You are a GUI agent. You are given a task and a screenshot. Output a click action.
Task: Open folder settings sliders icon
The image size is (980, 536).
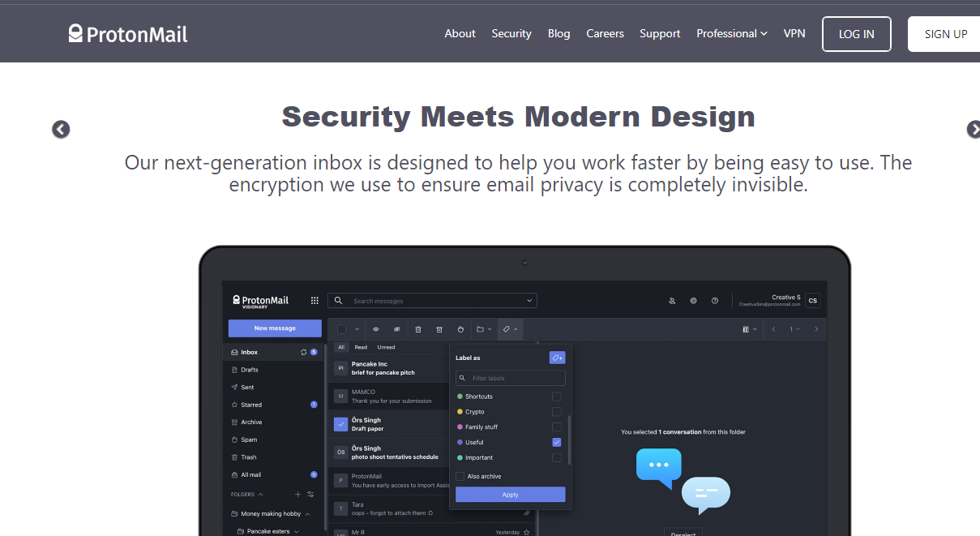coord(310,494)
